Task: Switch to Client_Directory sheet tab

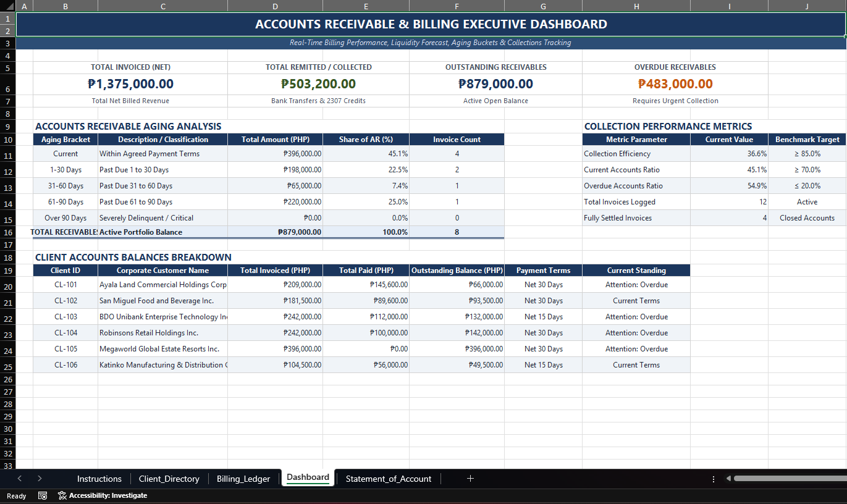Action: pos(169,479)
